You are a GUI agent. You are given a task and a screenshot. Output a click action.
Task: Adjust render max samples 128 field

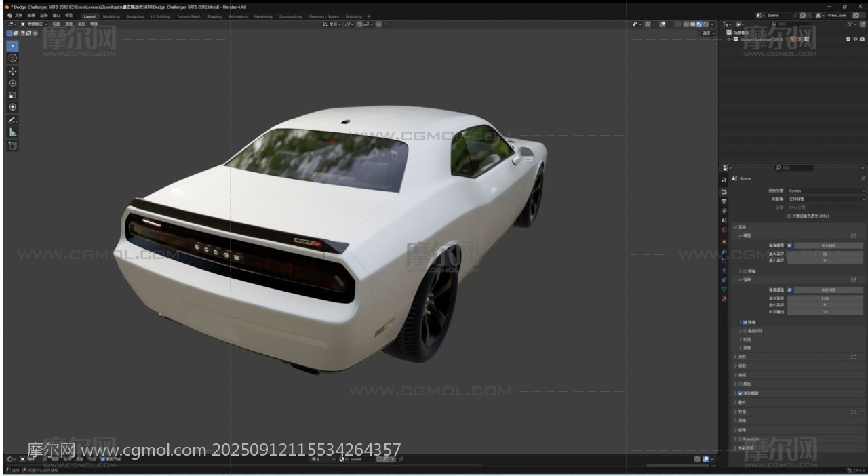(824, 298)
